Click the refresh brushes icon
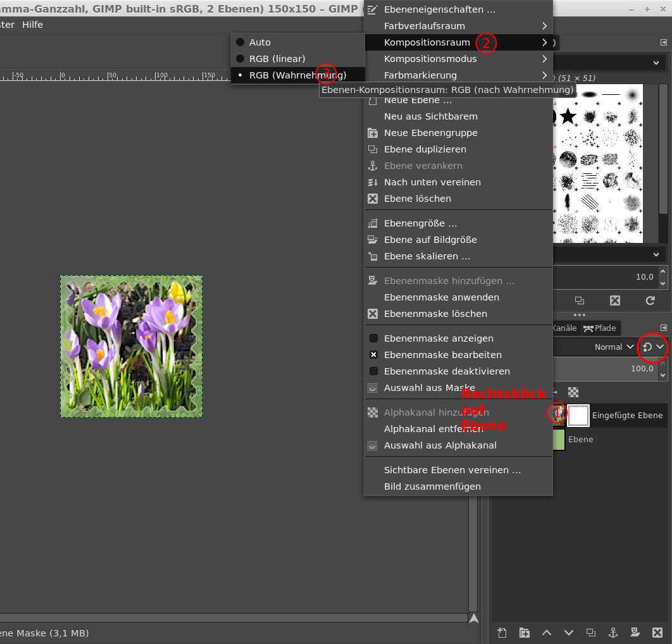The height and width of the screenshot is (644, 672). pyautogui.click(x=650, y=300)
